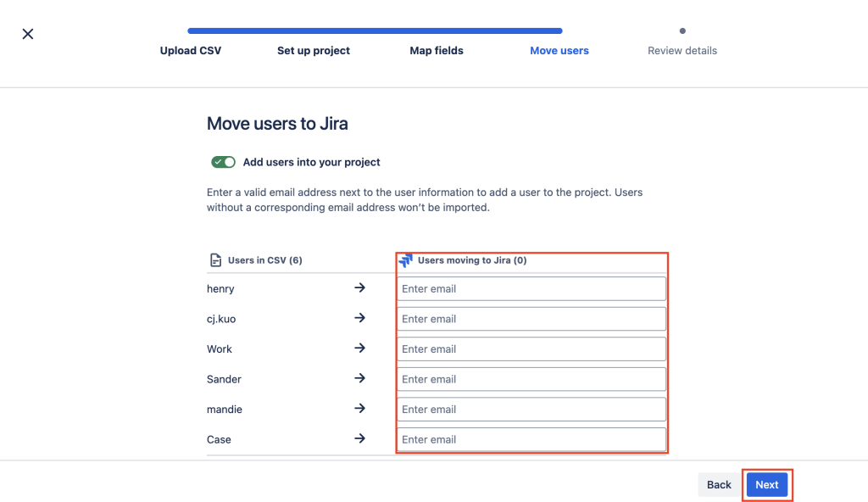Image resolution: width=868 pixels, height=502 pixels.
Task: Click the email input for Sander
Action: click(531, 379)
